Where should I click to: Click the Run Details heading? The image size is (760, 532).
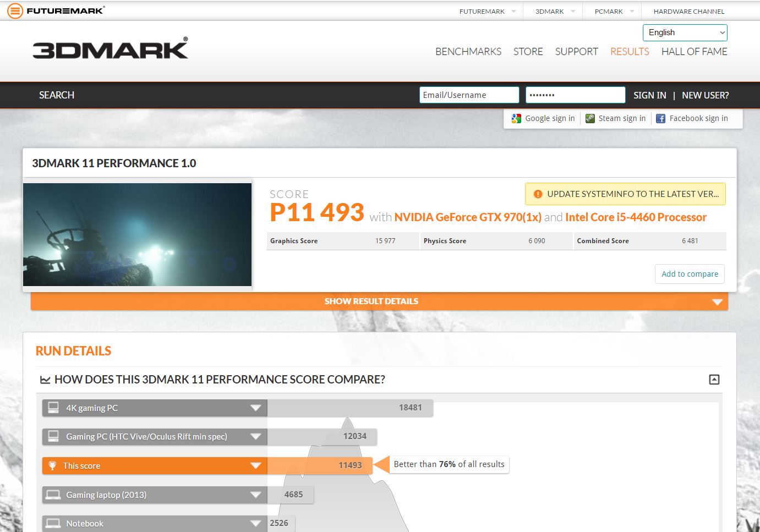[x=73, y=351]
